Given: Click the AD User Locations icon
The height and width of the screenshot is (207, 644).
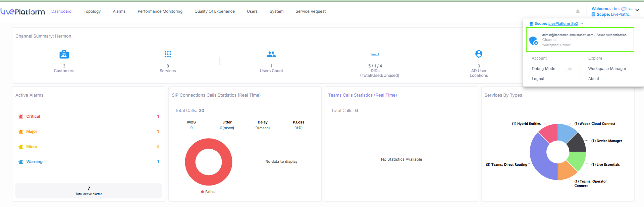Looking at the screenshot, I should pyautogui.click(x=479, y=54).
